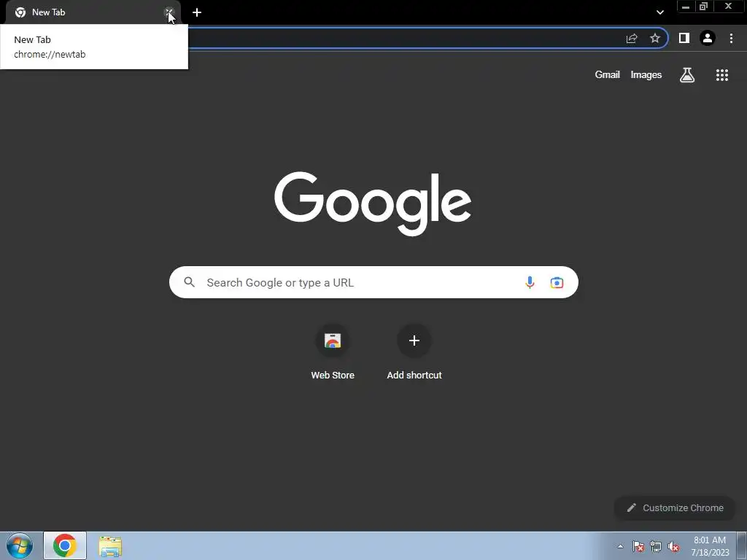Click the magnifier icon in search box
The height and width of the screenshot is (560, 747).
[x=190, y=282]
